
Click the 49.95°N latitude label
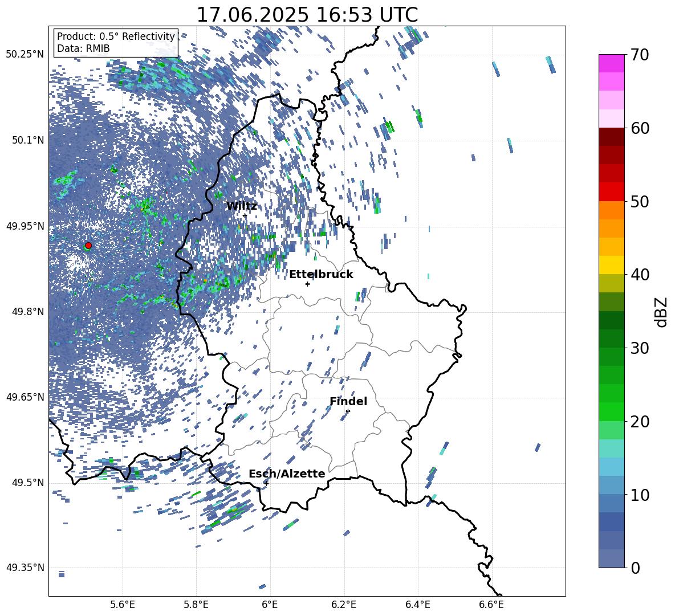click(25, 226)
